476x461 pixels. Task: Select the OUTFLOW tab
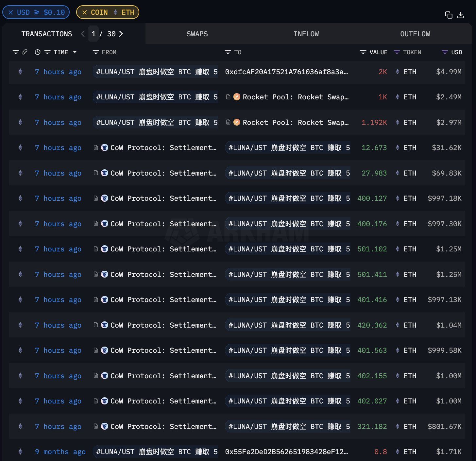[x=415, y=34]
